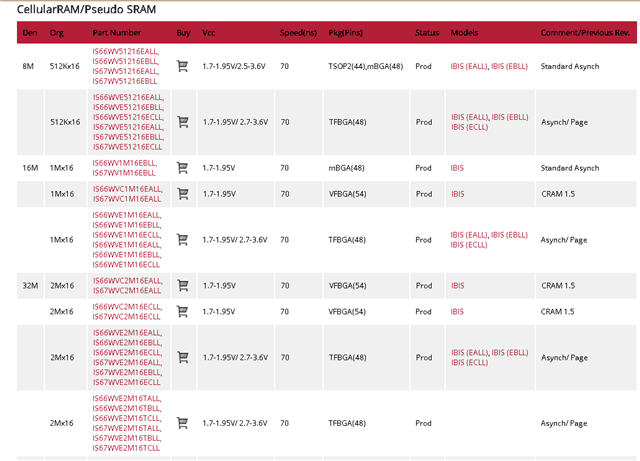Click the buy cart for IS66WVE51216EALL row
Viewport: 640px width, 461px height.
183,122
